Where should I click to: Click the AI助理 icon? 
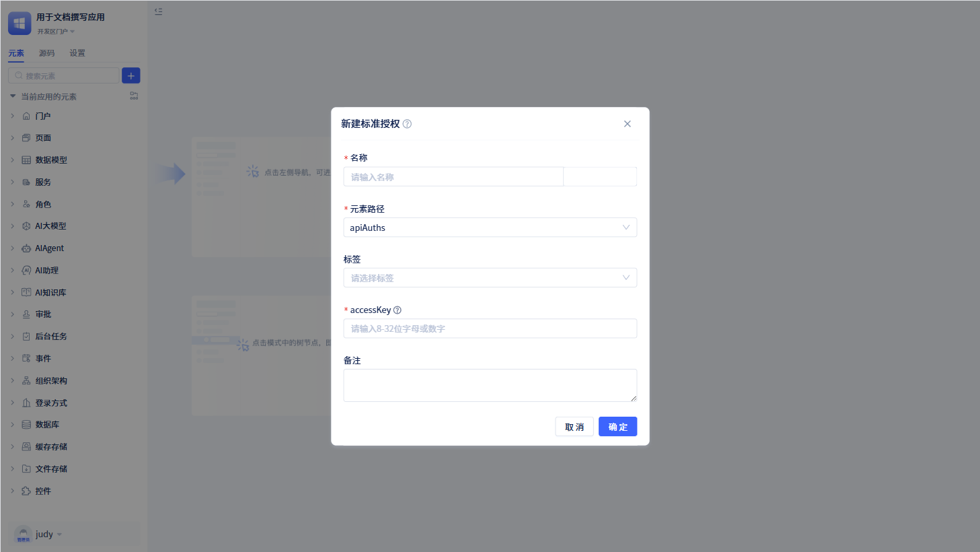click(26, 271)
